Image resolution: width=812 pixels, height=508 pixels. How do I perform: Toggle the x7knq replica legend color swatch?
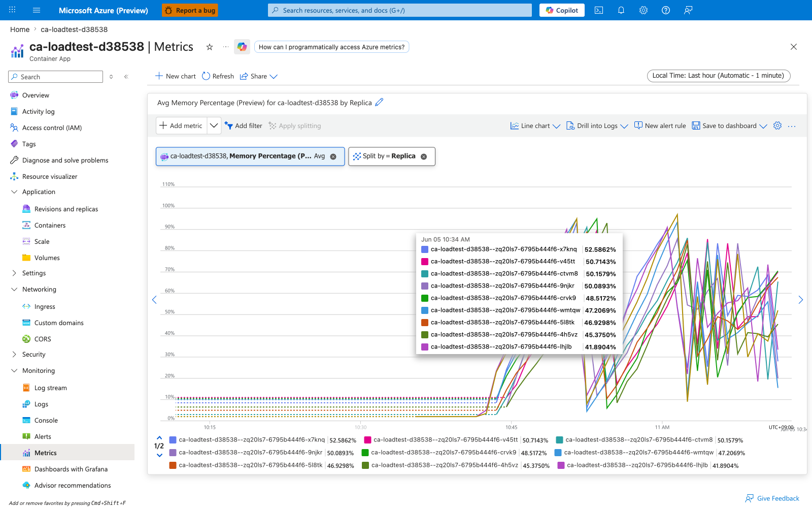pos(173,440)
